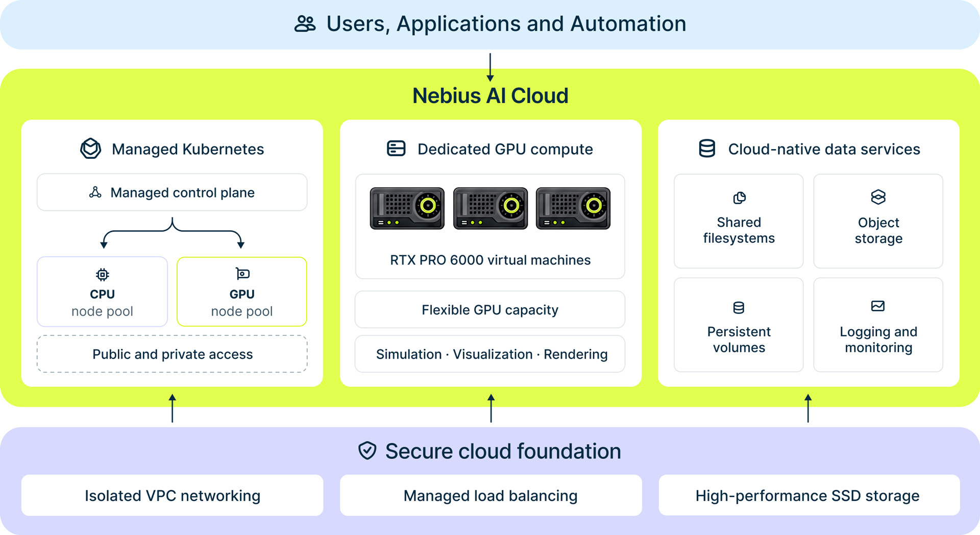Click Managed load balancing box
Screen dimensions: 980x535
[491, 495]
